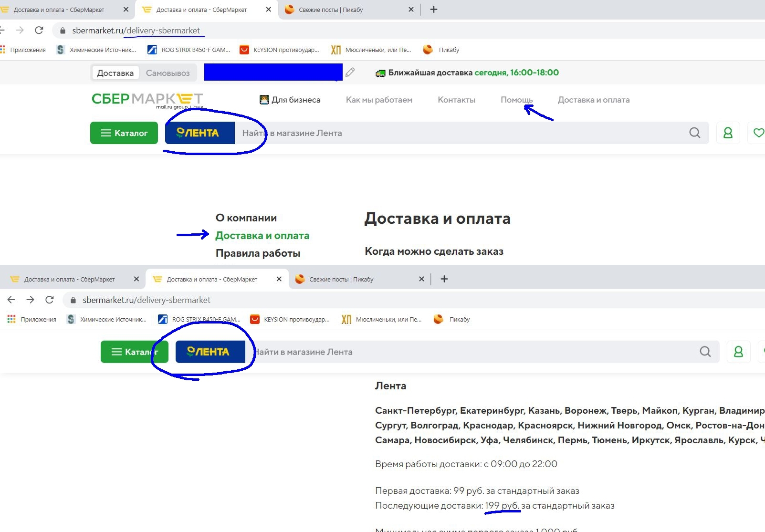
Task: Reload page in upper browser window
Action: point(39,31)
